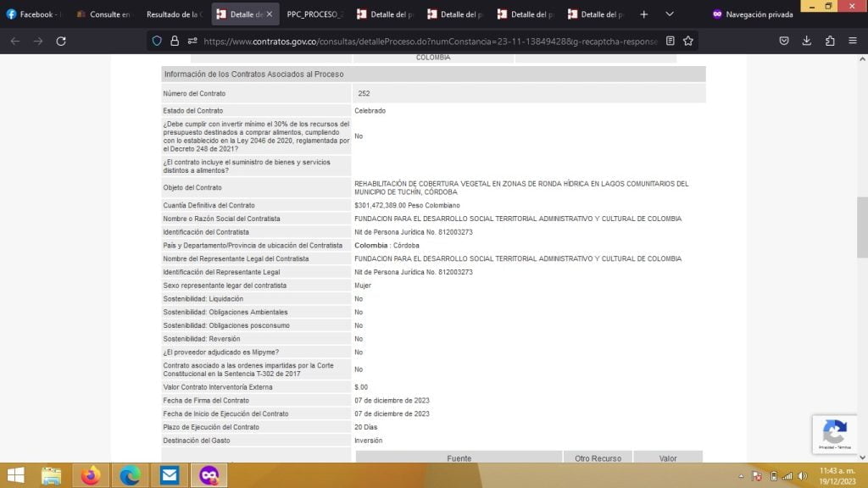This screenshot has width=868, height=488.
Task: Reload the current page
Action: click(61, 41)
